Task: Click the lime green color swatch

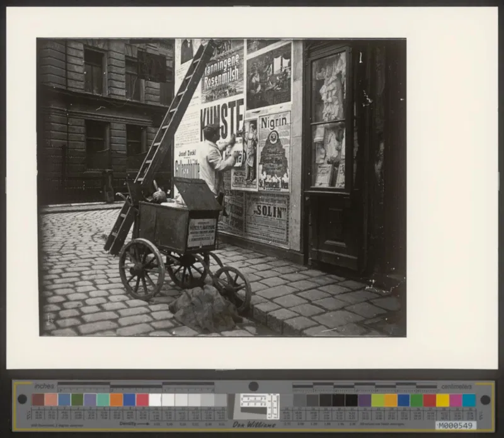Action: tap(377, 400)
